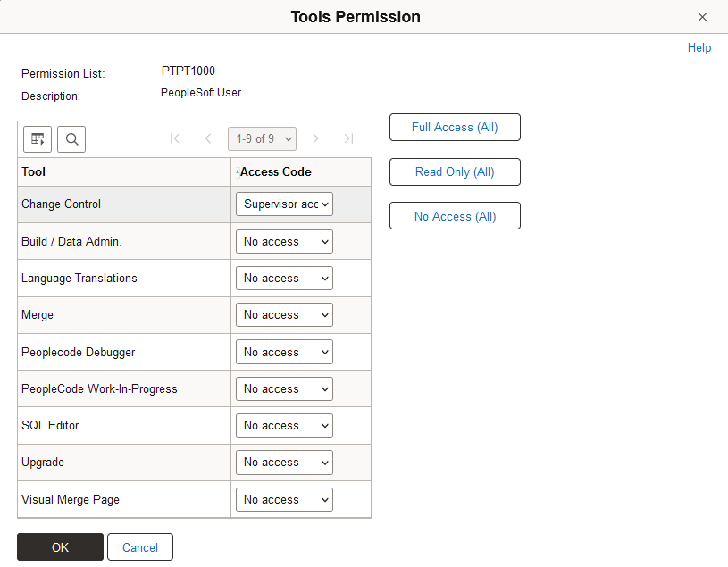Click the grid personalization icon
Screen dimensions: 728x567
pos(37,138)
